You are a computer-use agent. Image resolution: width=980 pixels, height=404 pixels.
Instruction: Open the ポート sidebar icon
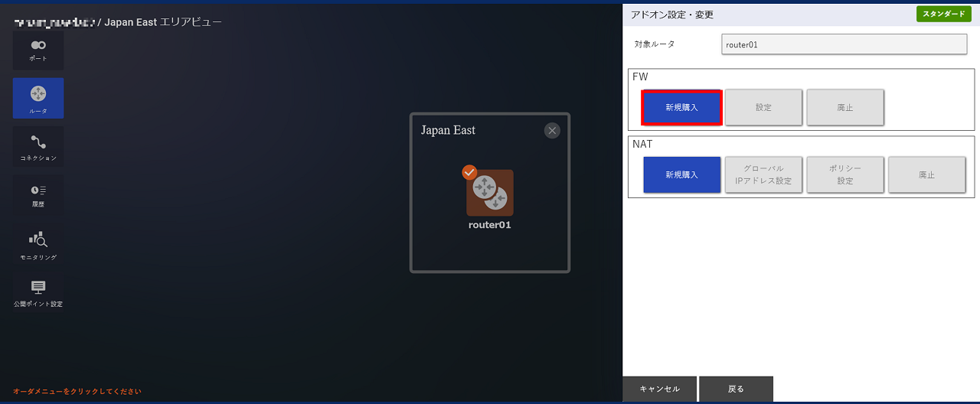pyautogui.click(x=38, y=50)
